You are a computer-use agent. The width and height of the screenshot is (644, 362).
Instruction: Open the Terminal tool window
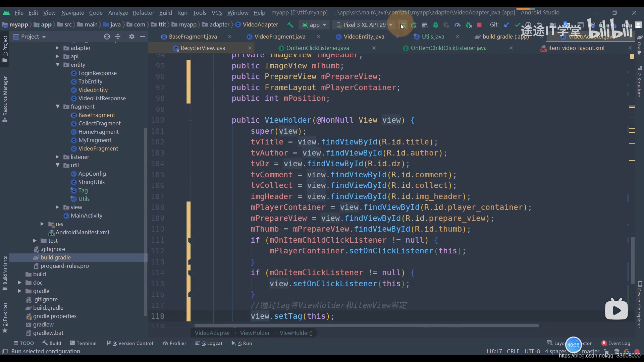[83, 343]
